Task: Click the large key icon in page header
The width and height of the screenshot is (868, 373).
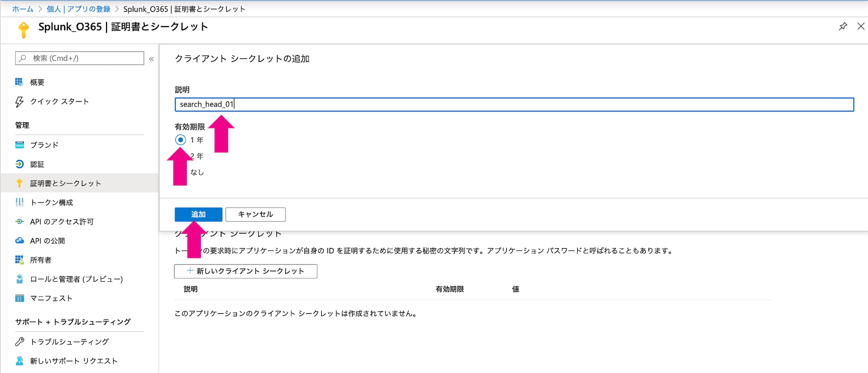Action: (x=24, y=30)
